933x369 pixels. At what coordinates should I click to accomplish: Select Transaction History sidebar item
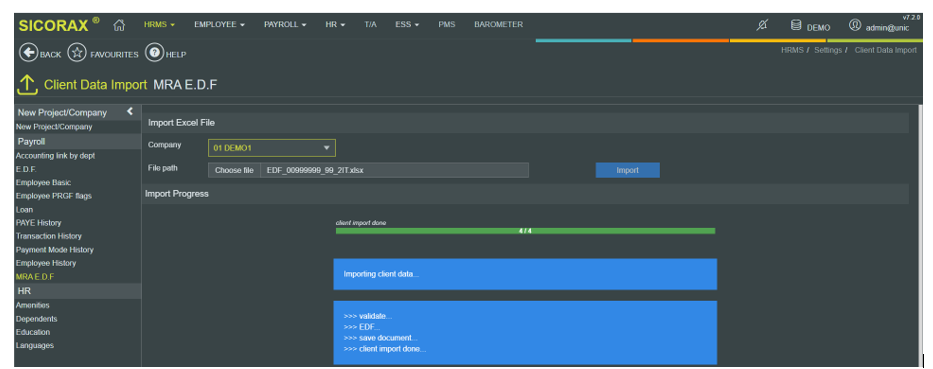(48, 236)
